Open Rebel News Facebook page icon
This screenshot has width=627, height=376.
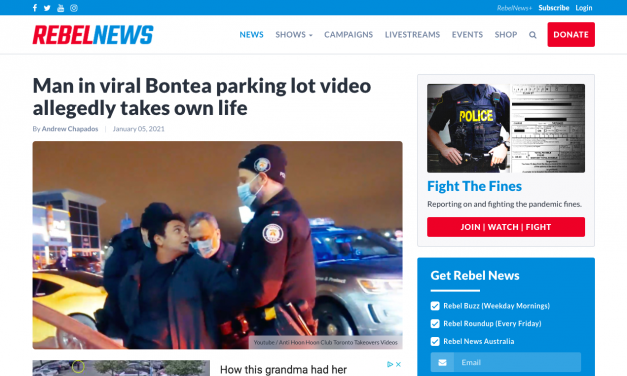click(35, 8)
